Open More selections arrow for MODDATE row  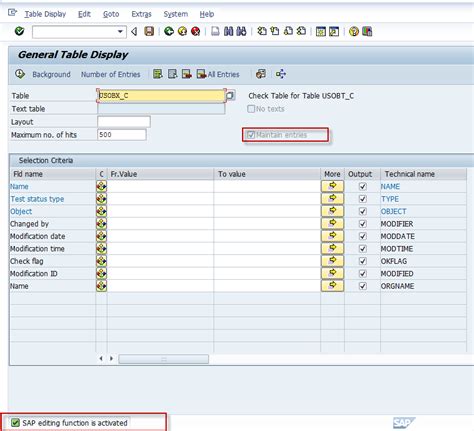point(332,236)
